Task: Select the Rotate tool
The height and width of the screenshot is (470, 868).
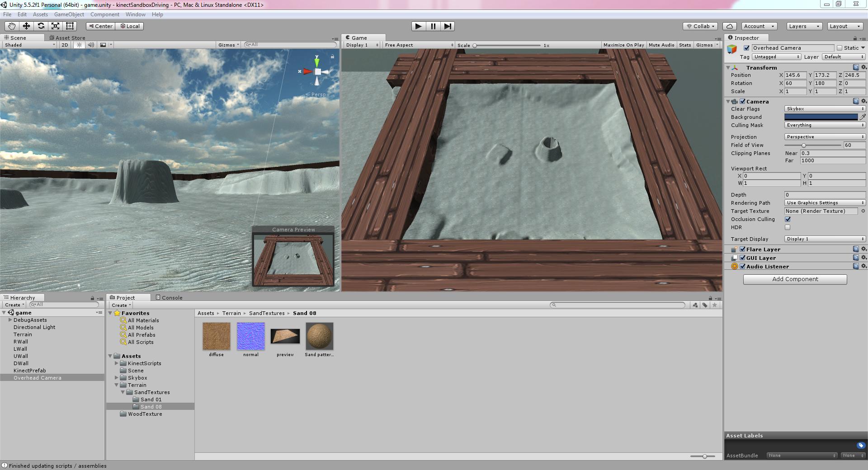Action: pos(41,26)
